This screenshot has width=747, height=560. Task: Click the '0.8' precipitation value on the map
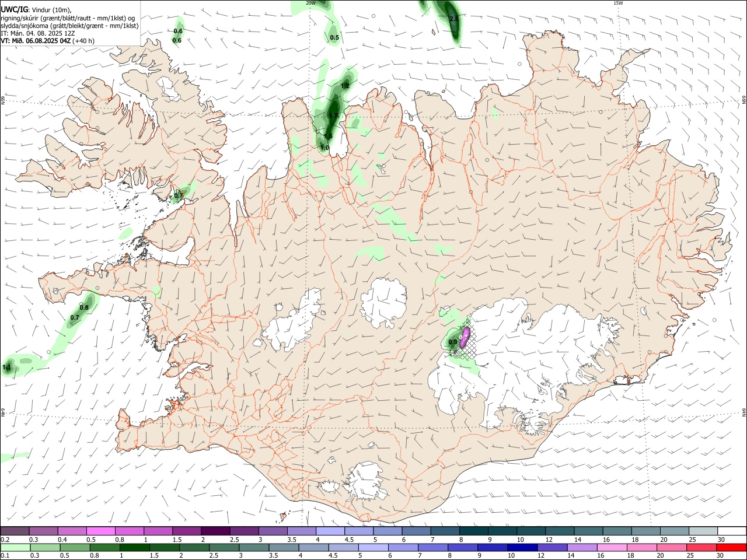[84, 307]
